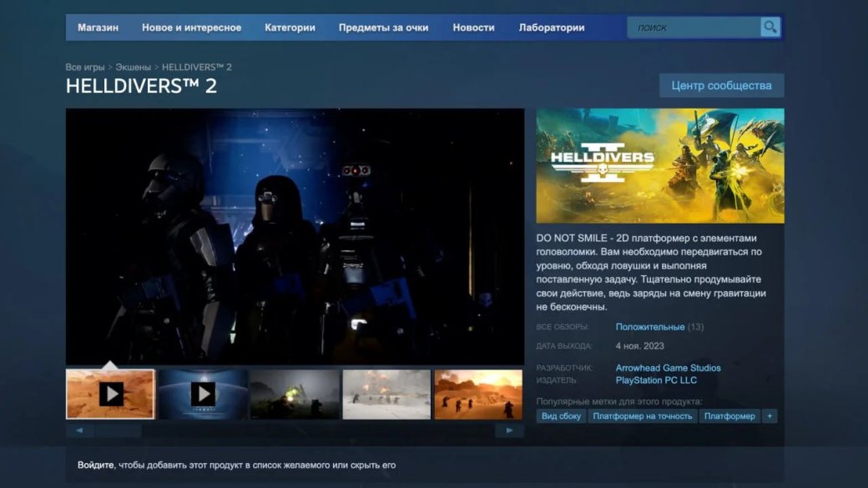Click the Helldivers II header image
Screen dimensions: 868x488
pos(660,166)
